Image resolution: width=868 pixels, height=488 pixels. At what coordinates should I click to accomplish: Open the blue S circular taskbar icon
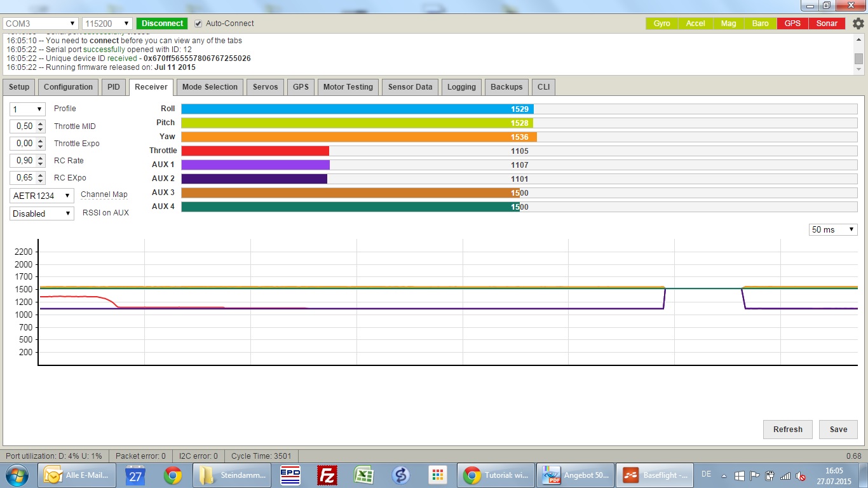click(x=400, y=475)
